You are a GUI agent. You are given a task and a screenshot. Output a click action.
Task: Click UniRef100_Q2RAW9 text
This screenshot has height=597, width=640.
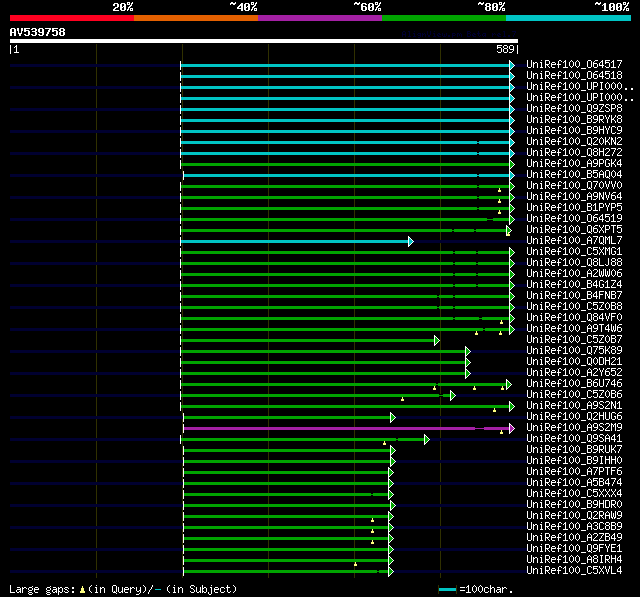tap(574, 516)
